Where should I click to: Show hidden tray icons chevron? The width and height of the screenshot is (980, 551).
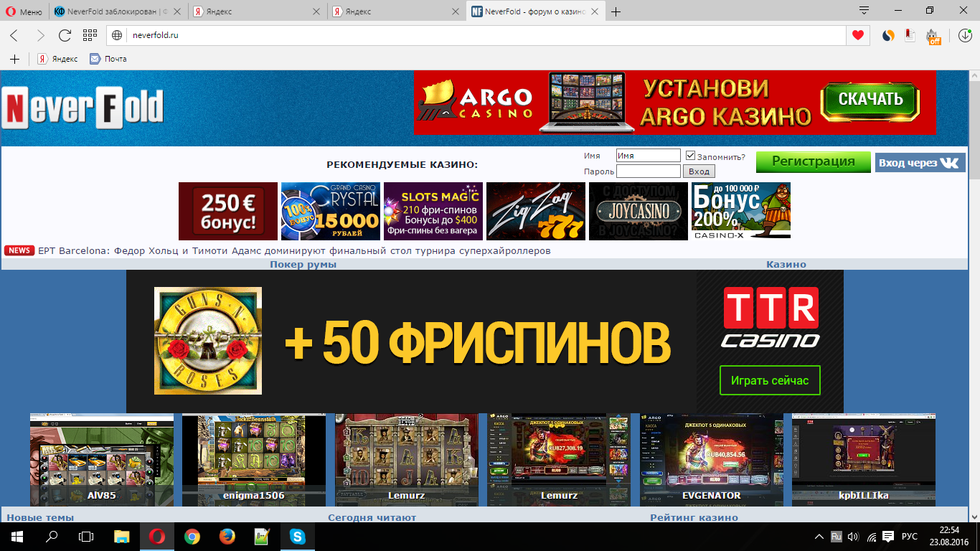(x=819, y=536)
